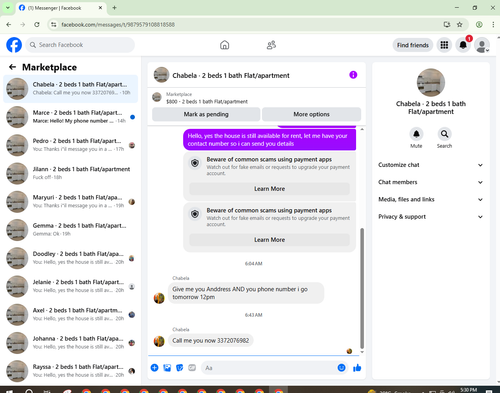Expand Media, files and links section
Viewport: 500px width, 393px height.
coord(431,199)
